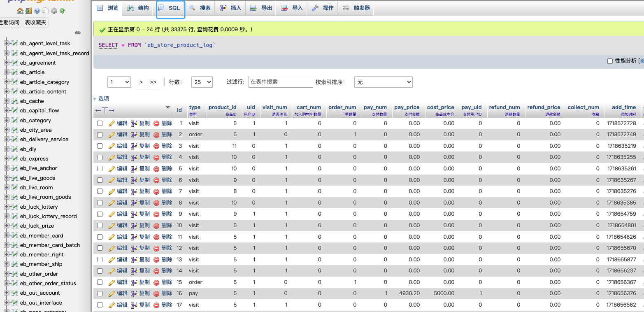
Task: Expand eb_category tree node
Action: (7, 120)
